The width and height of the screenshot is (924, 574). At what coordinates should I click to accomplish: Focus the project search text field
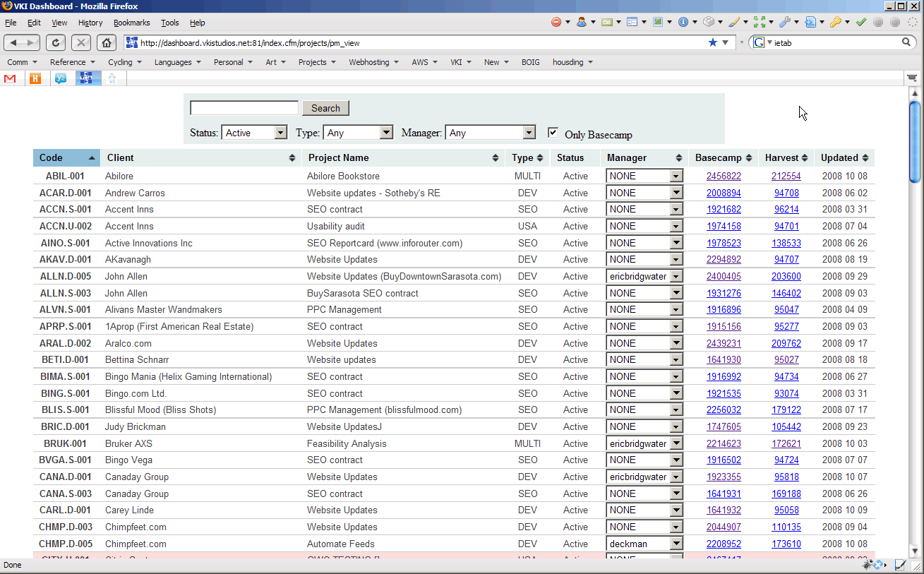coord(244,108)
